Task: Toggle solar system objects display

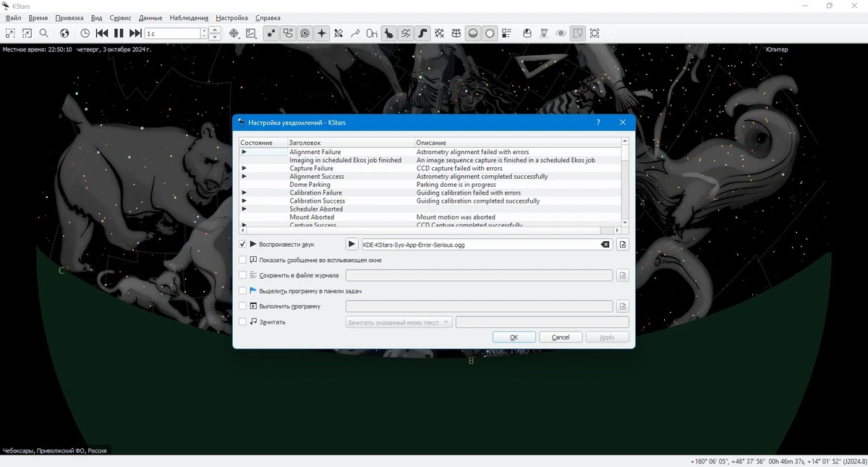Action: pyautogui.click(x=305, y=33)
